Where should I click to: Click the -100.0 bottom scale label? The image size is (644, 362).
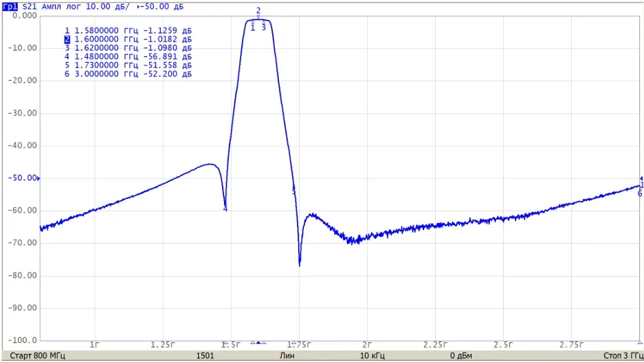[x=23, y=340]
